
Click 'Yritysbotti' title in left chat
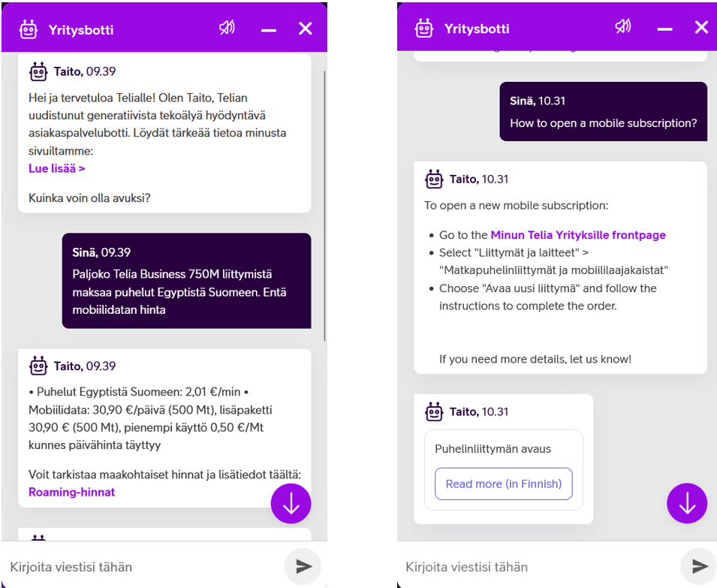click(81, 30)
